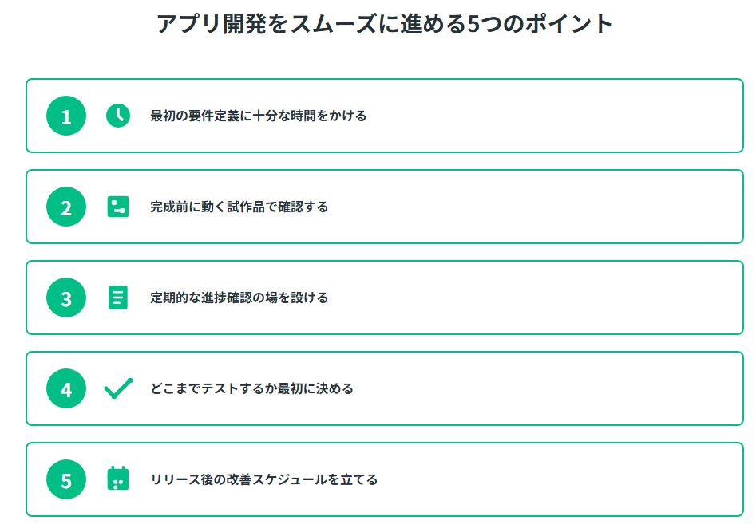The width and height of the screenshot is (756, 532).
Task: Click the checkmark icon in item 4
Action: click(118, 388)
